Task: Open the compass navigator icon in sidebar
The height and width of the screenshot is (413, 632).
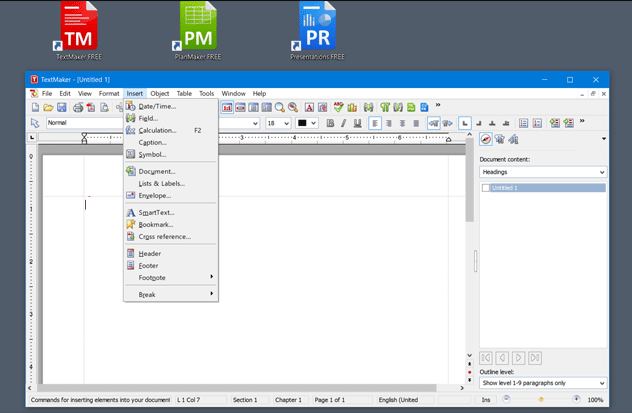Action: (486, 139)
